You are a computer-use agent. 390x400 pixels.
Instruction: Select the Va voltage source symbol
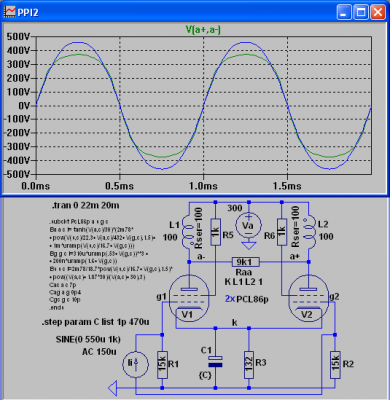248,226
